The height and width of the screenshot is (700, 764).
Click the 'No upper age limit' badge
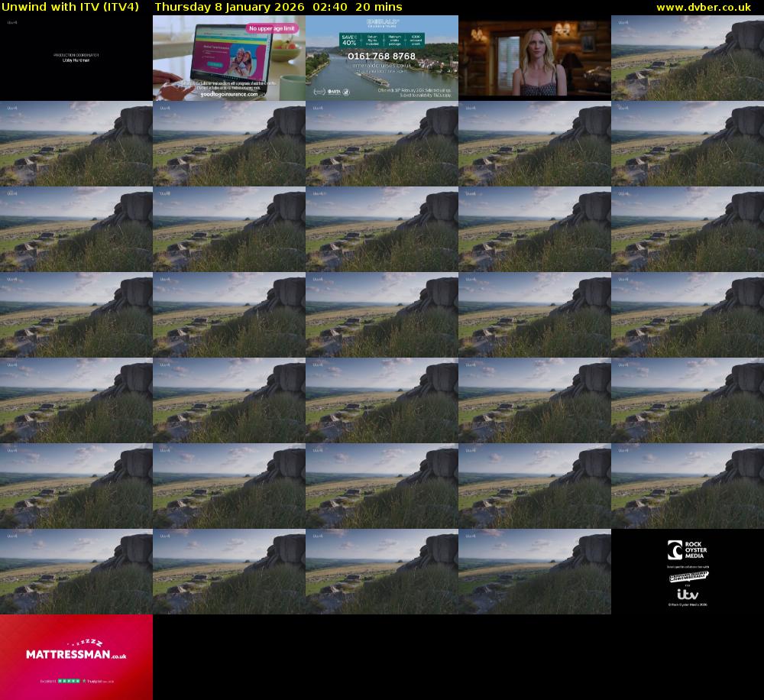[273, 29]
